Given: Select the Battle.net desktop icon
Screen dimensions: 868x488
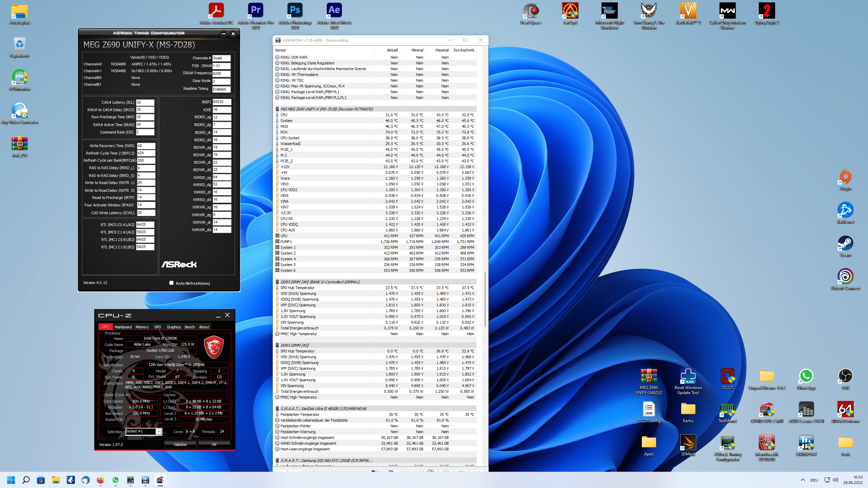Looking at the screenshot, I should (845, 213).
